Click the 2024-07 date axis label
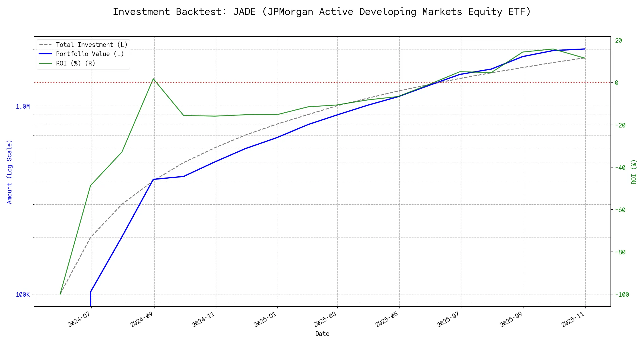This screenshot has width=644, height=343. (79, 319)
